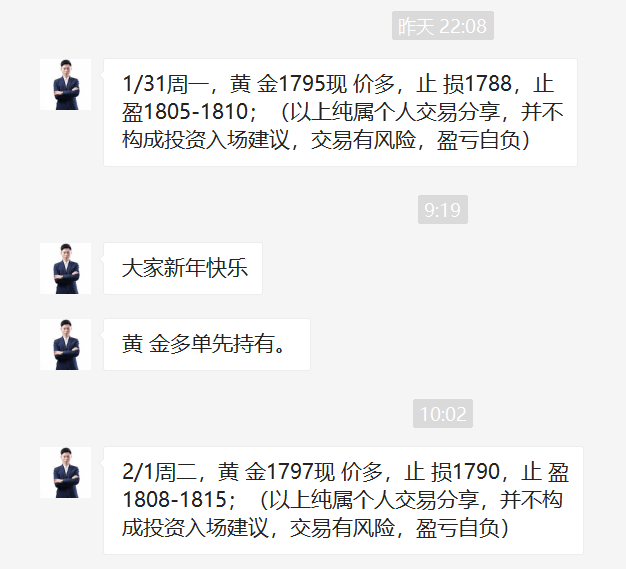Open sender avatar beside the 1/31 gold message
Screen dimensions: 626x569
pyautogui.click(x=65, y=85)
